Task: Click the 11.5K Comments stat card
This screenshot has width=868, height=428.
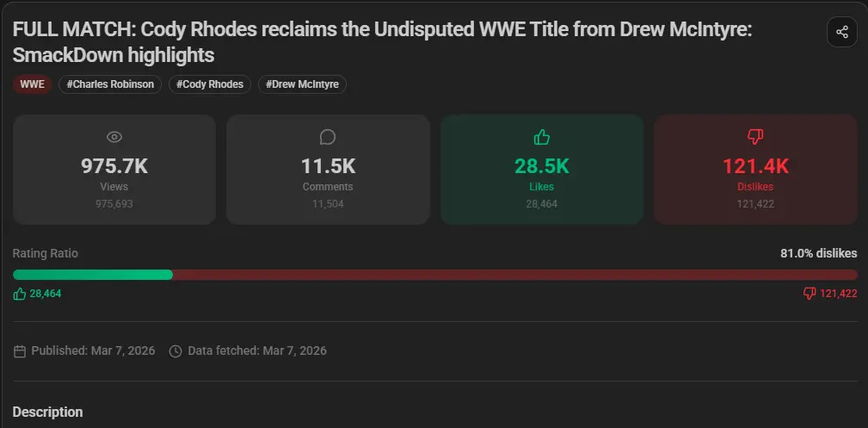Action: tap(328, 170)
